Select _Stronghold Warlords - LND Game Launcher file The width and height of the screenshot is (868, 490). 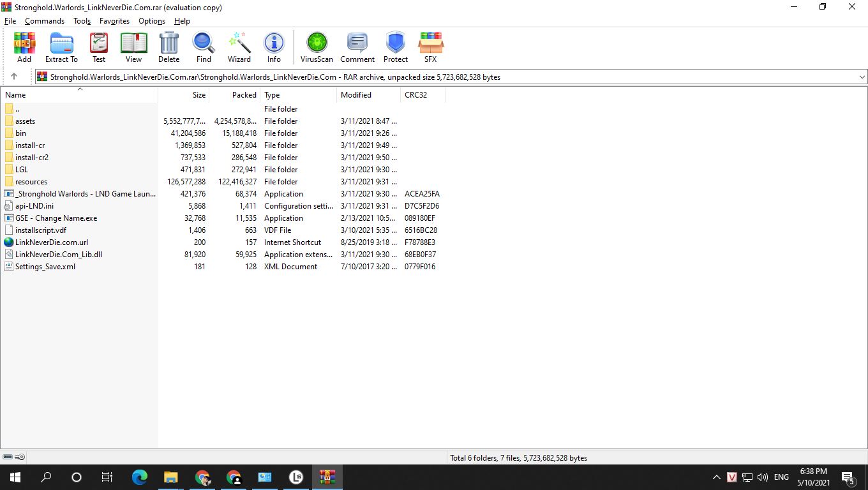pyautogui.click(x=80, y=194)
